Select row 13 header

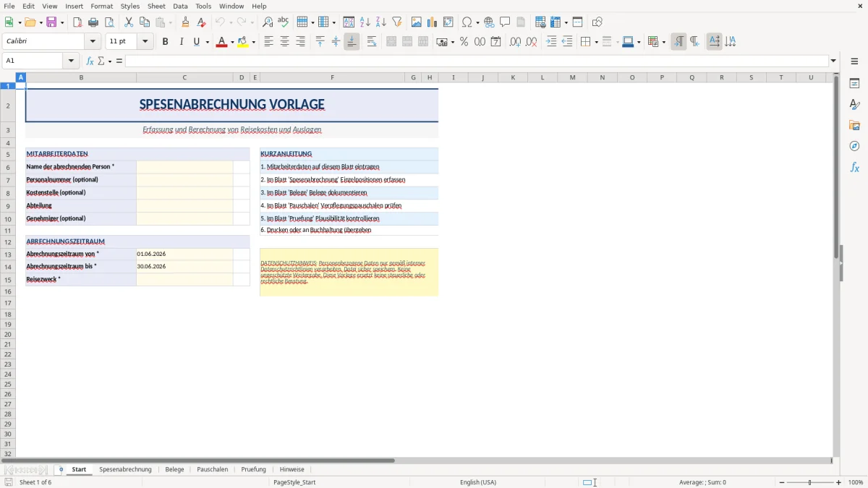tap(8, 254)
